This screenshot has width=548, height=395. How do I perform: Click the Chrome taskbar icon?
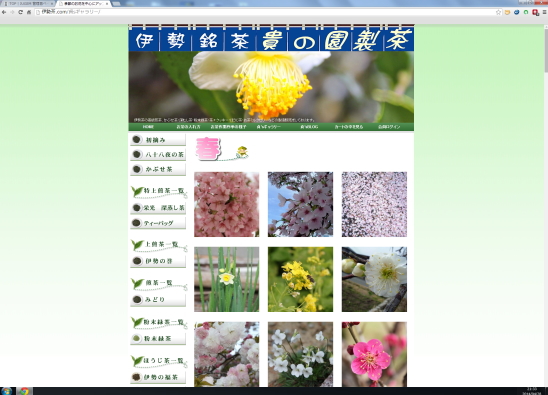point(24,391)
